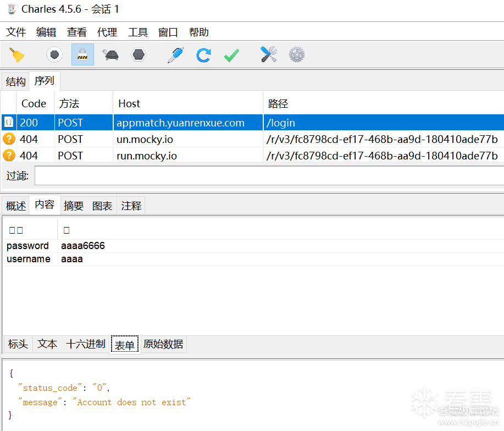Validate the selected request with green checkmark
504x431 pixels.
tap(231, 55)
